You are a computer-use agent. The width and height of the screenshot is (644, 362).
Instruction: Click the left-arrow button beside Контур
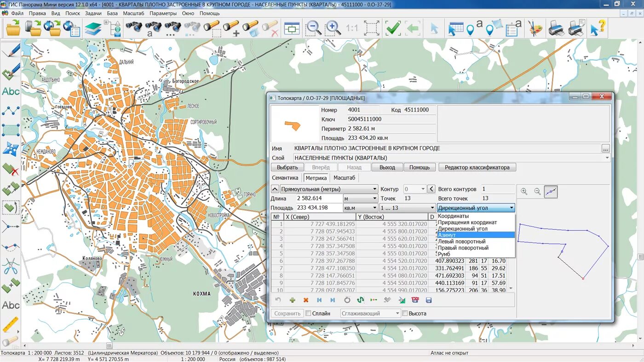coord(431,189)
